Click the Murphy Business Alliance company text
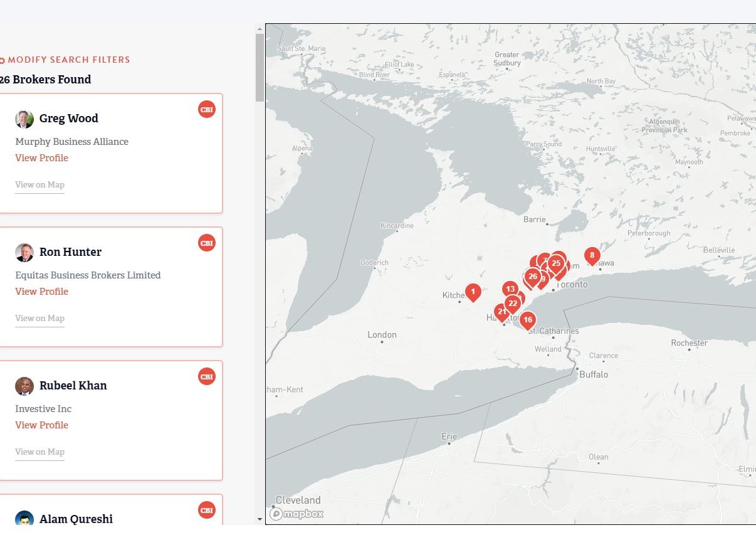Screen dimensions: 756x540 [71, 142]
